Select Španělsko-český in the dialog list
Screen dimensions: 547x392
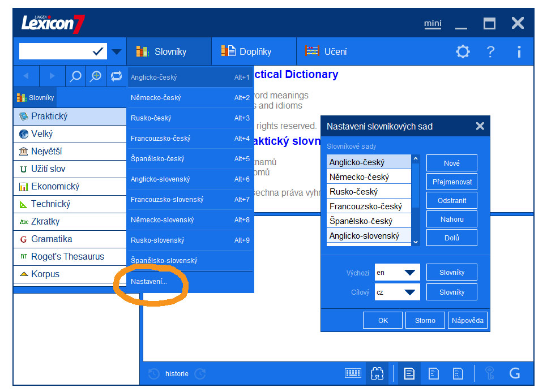369,221
